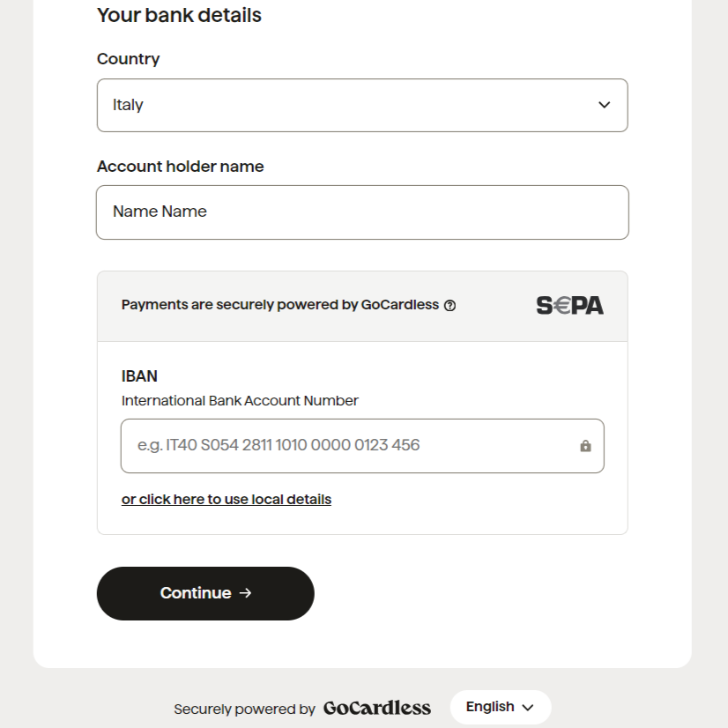The image size is (728, 728).
Task: Click the chevron arrow in the Country field
Action: (605, 105)
